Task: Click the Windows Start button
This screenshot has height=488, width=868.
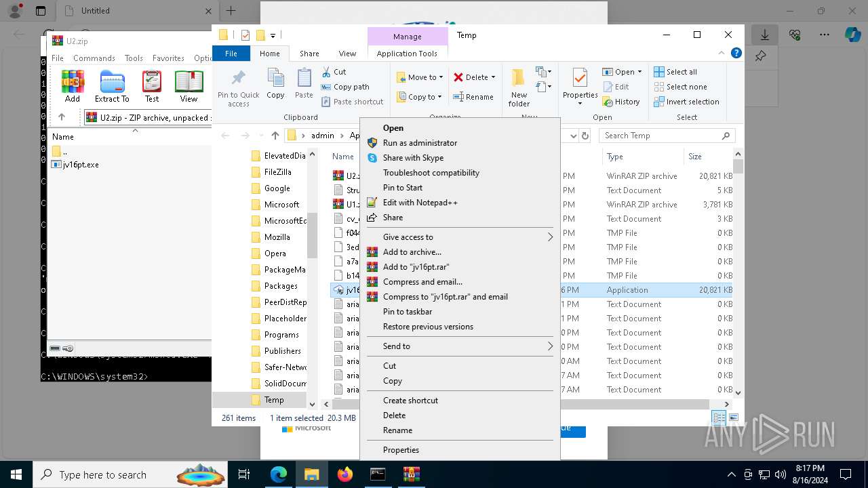Action: pyautogui.click(x=16, y=474)
